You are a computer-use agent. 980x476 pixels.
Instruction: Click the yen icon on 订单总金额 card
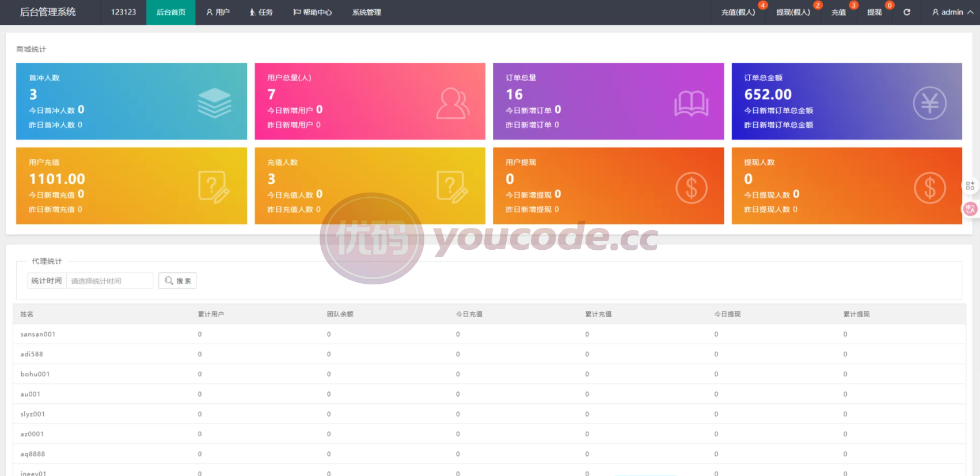(929, 103)
